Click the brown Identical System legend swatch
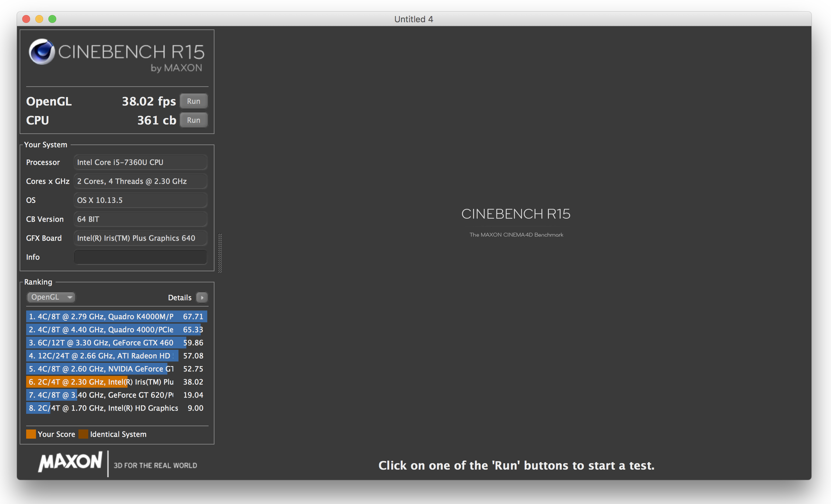 83,434
